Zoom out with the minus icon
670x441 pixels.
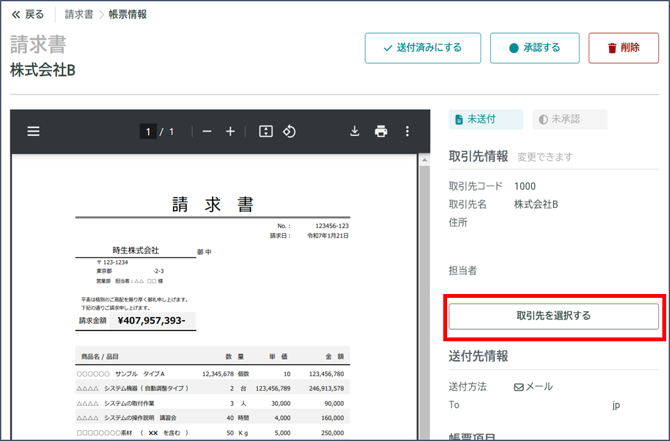[x=207, y=131]
